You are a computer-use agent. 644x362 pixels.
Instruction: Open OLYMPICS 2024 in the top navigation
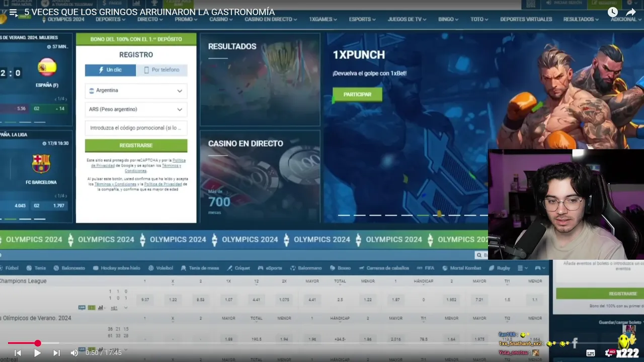pos(62,19)
